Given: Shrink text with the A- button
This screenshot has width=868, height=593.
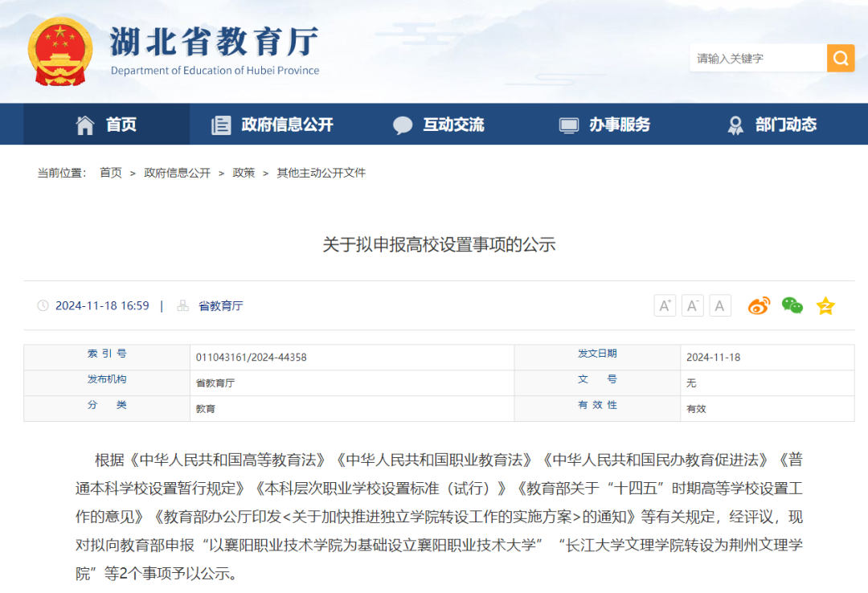Looking at the screenshot, I should coord(692,305).
